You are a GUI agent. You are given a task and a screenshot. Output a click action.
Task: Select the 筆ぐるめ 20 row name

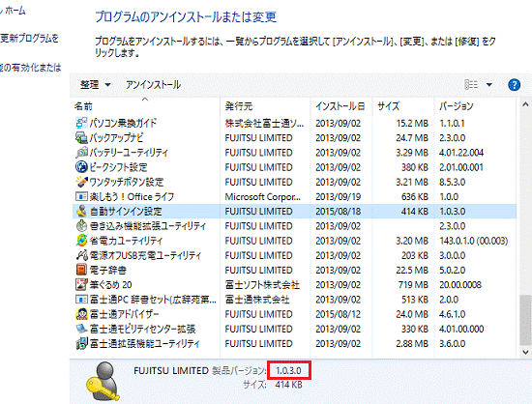click(x=110, y=285)
